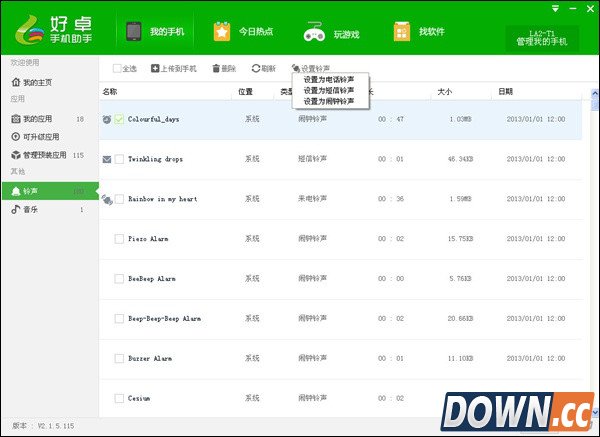Click envelope icon next to Twinkling drops

coord(107,159)
